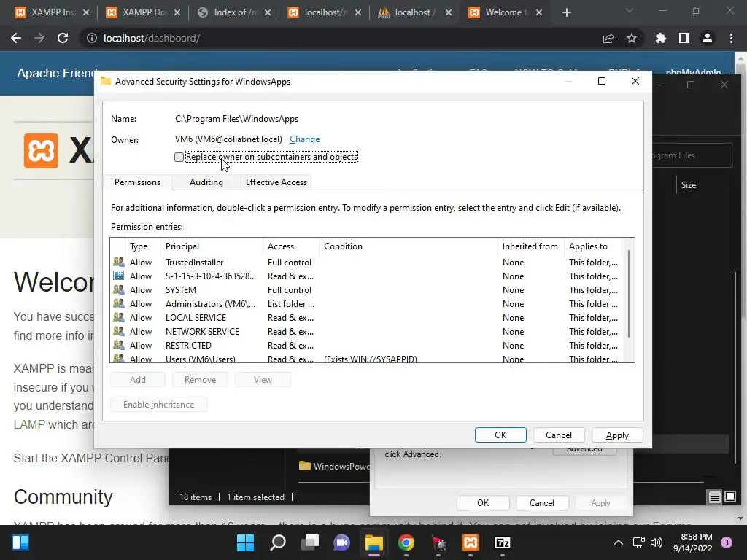This screenshot has width=747, height=560.
Task: Click the XAMPP orange logo on page
Action: (41, 151)
